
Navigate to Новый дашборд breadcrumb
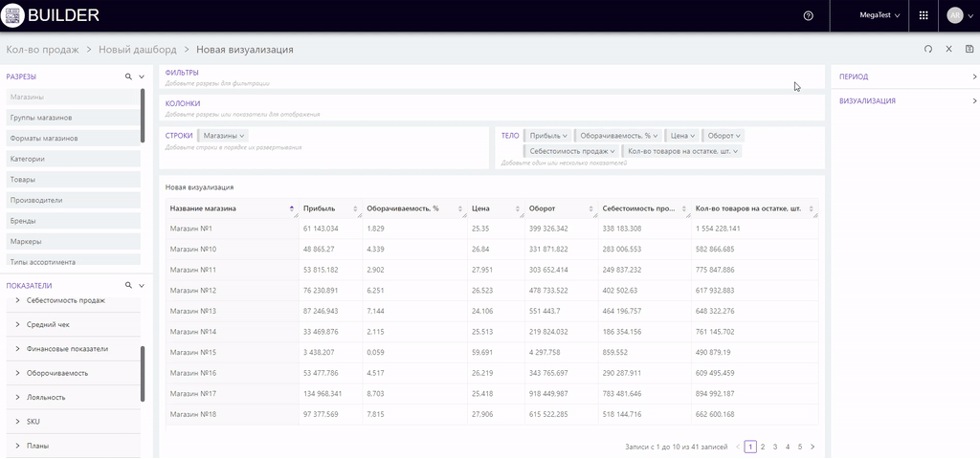tap(138, 49)
